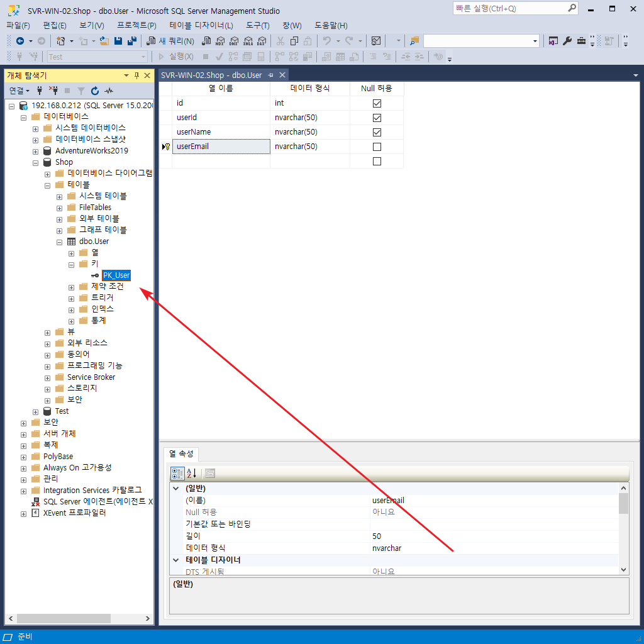Collapse the 테이블 디자이너 property group
Screen dimensions: 644x644
pos(176,560)
